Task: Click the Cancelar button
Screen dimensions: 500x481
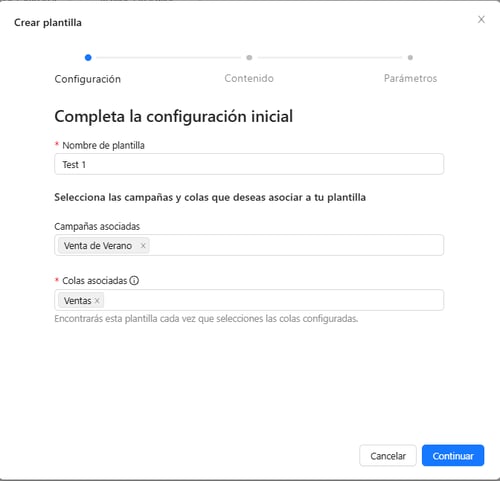Action: point(388,456)
